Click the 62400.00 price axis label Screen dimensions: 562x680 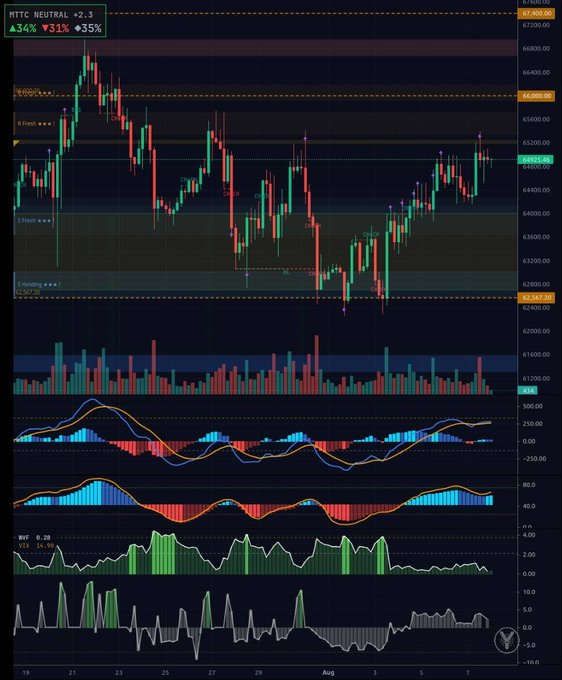click(x=536, y=307)
